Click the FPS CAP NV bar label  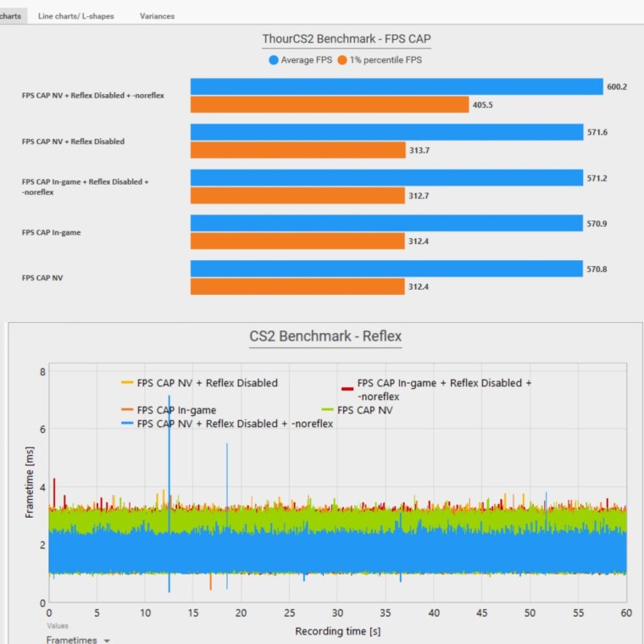coord(42,278)
